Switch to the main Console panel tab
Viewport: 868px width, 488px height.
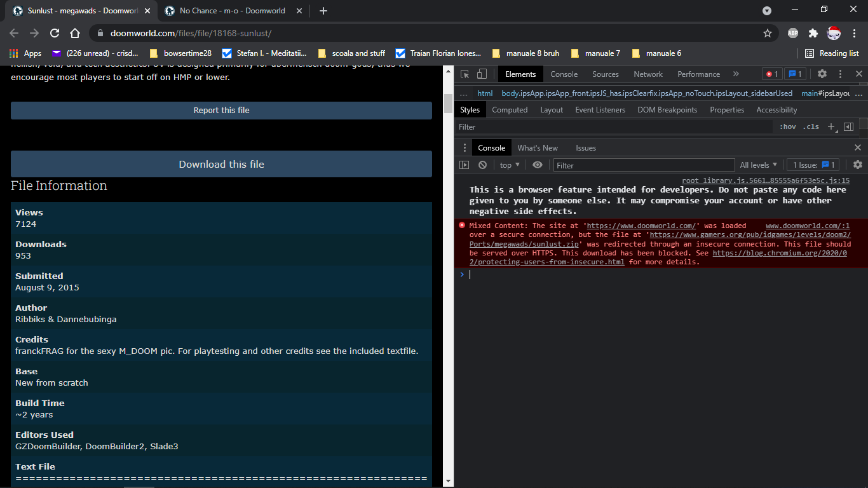click(x=564, y=74)
